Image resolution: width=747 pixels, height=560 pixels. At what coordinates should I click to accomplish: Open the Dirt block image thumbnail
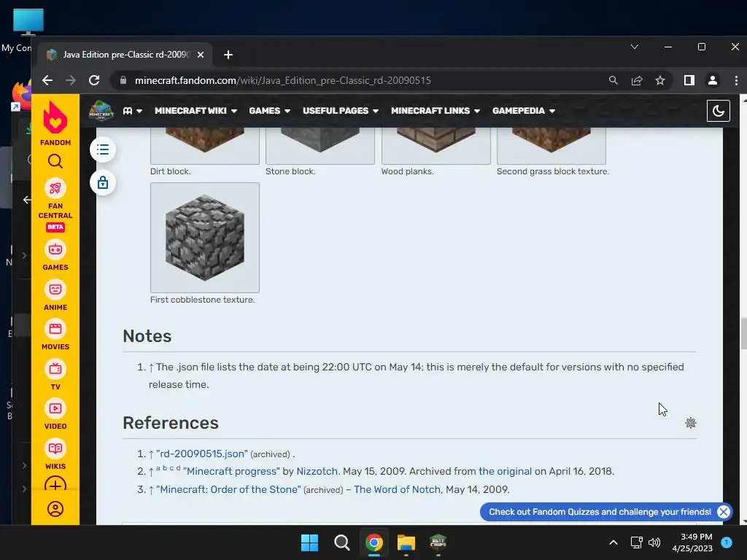pyautogui.click(x=205, y=145)
